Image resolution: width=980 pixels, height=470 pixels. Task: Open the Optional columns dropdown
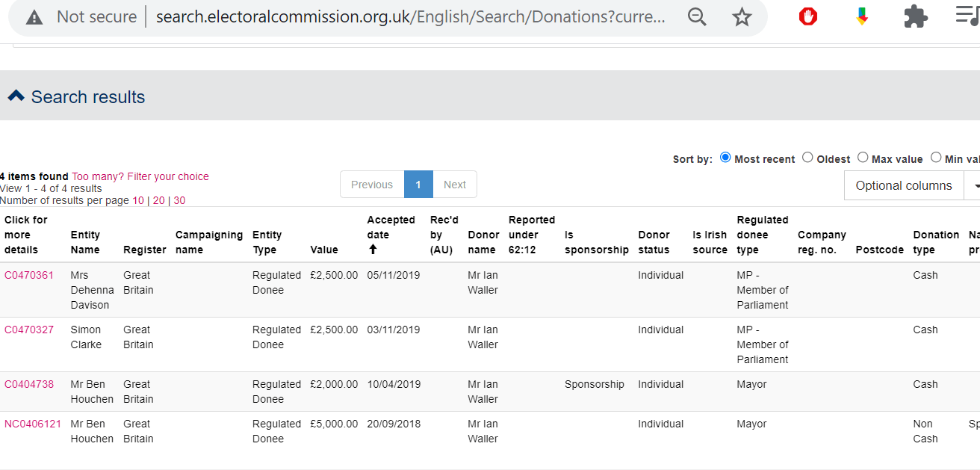(904, 185)
